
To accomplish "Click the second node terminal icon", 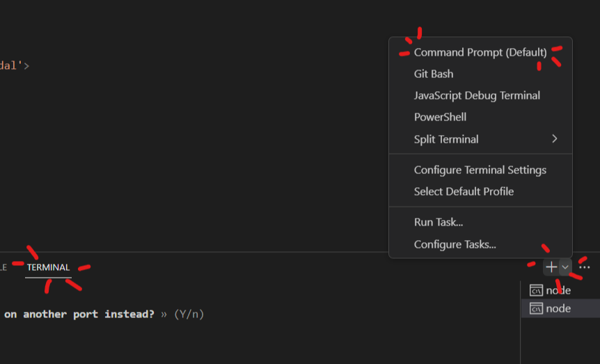I will 536,308.
